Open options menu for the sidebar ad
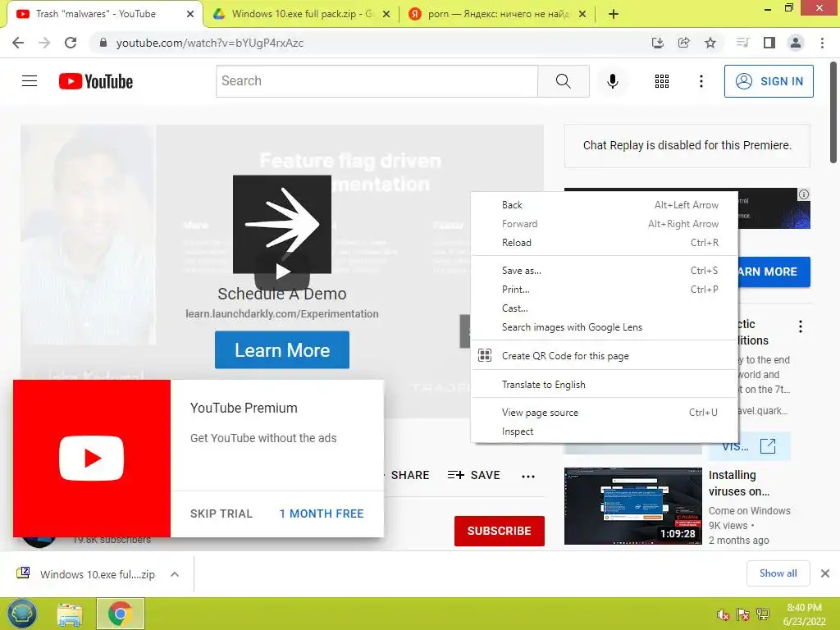840x630 pixels. 801,326
